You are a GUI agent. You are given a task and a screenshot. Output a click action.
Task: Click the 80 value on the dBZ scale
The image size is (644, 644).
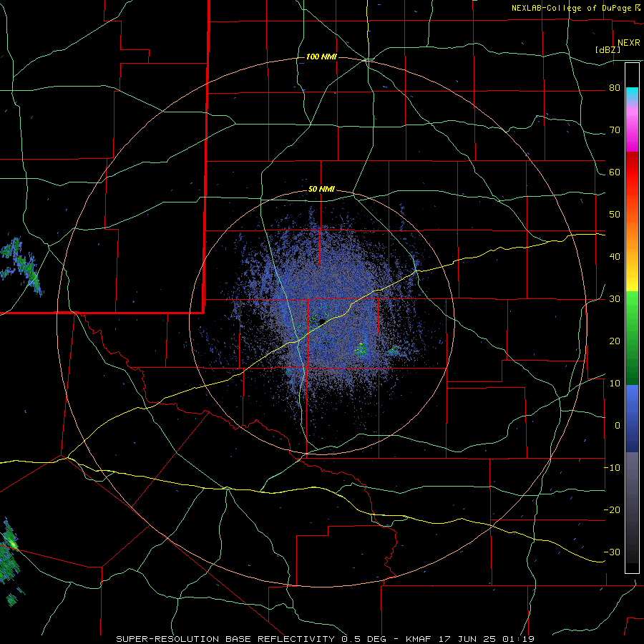[615, 88]
